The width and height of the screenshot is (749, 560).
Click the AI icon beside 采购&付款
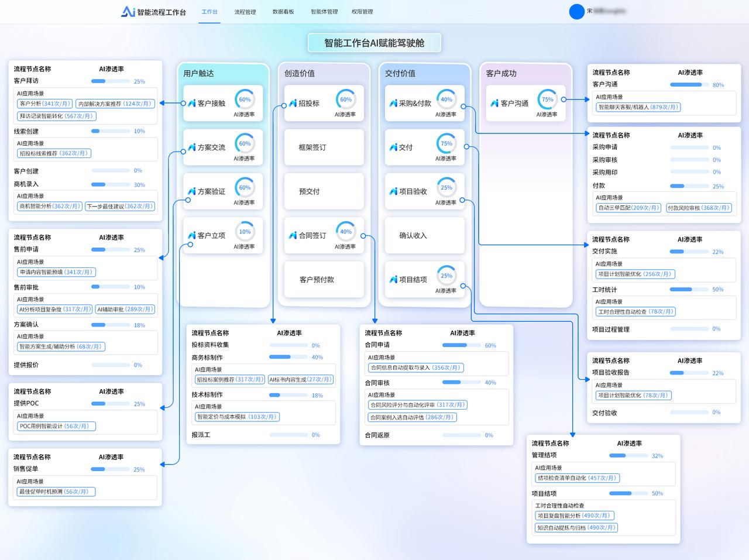[x=393, y=103]
